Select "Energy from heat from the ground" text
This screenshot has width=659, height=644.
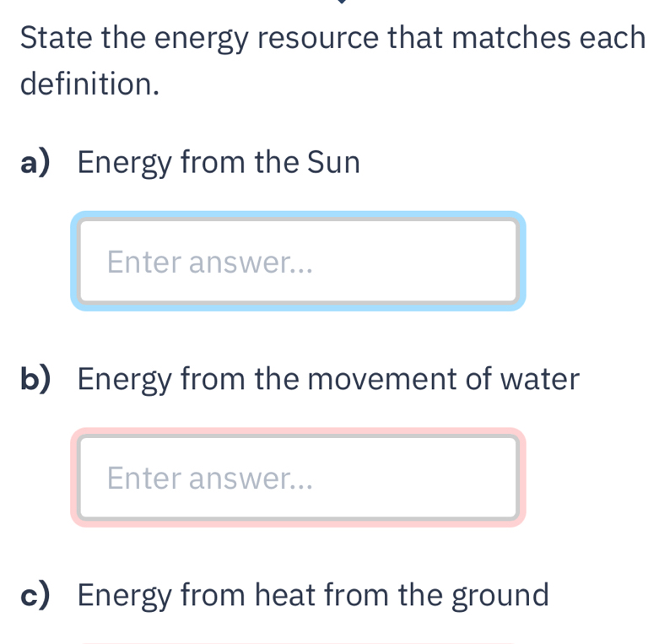click(x=313, y=595)
